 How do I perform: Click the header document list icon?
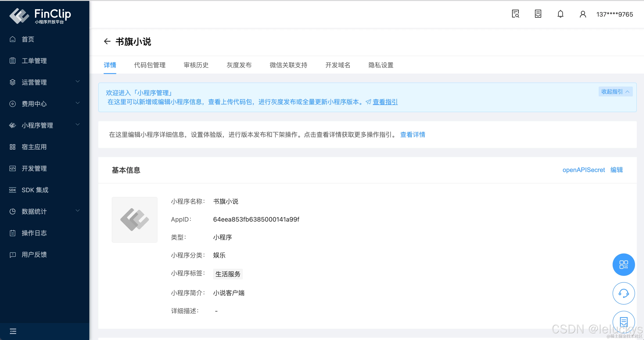coord(538,14)
